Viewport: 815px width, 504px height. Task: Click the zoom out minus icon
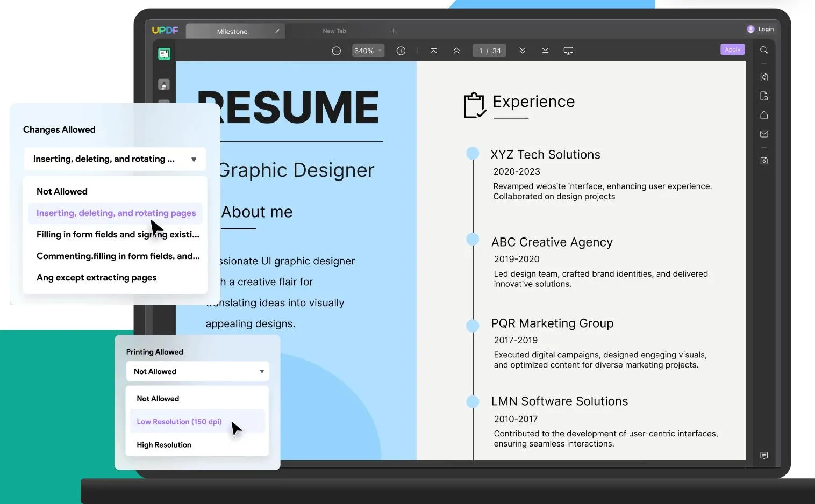click(337, 51)
